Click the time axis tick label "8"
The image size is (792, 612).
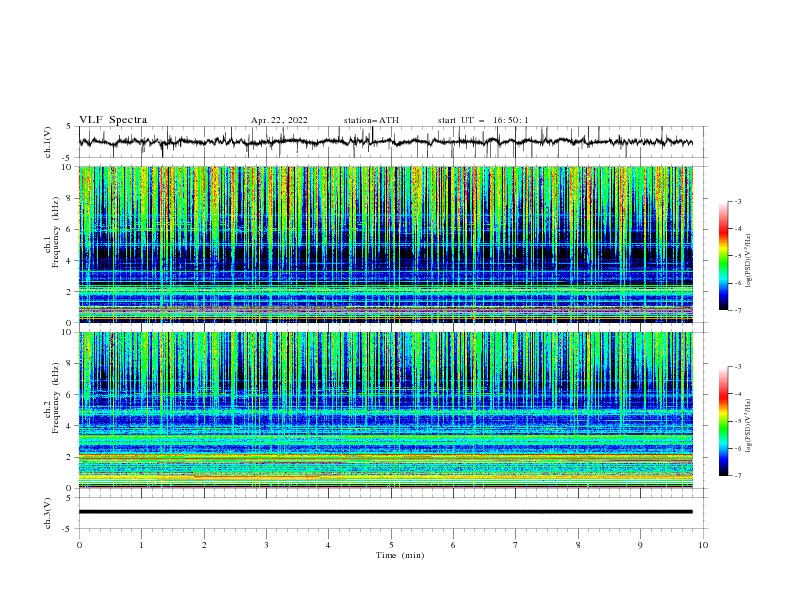pyautogui.click(x=578, y=545)
